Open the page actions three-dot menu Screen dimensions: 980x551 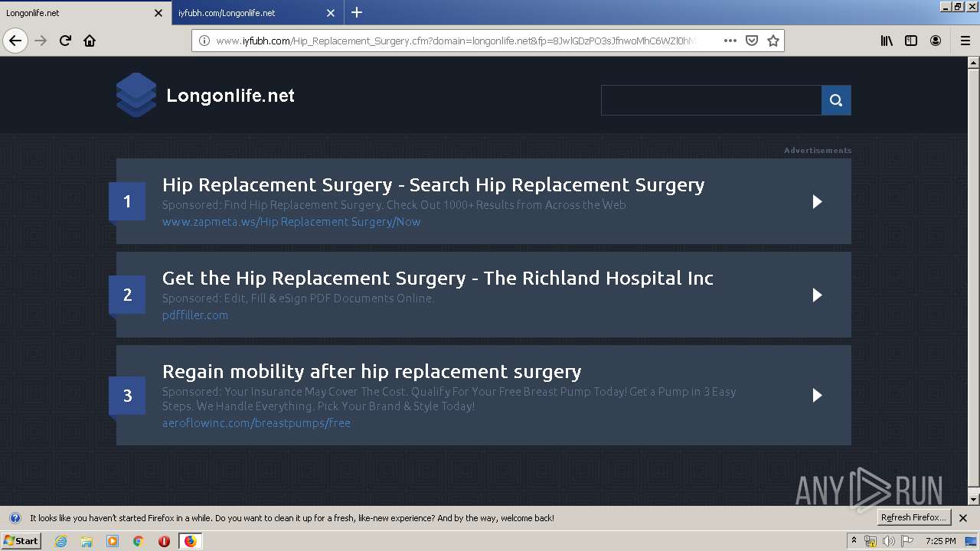[x=730, y=41]
